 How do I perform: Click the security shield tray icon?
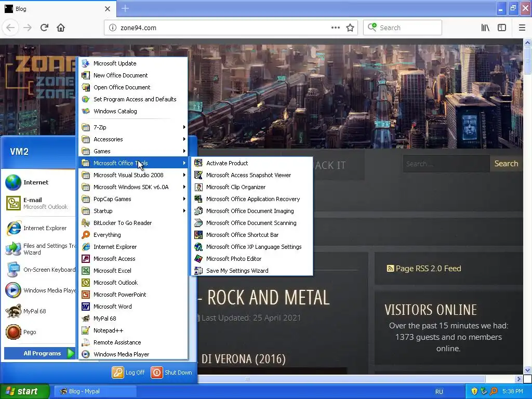click(474, 391)
